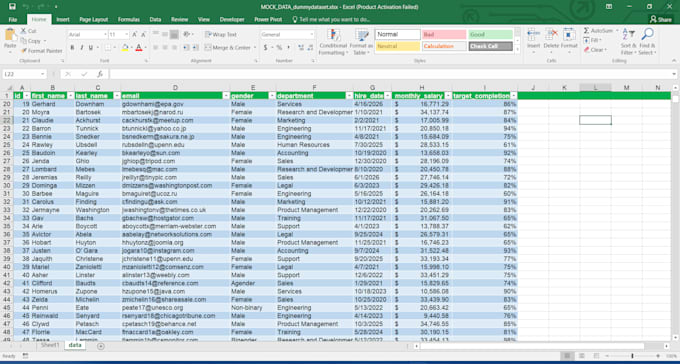The height and width of the screenshot is (364, 680).
Task: Open Find & Select magnifier
Action: (x=647, y=42)
